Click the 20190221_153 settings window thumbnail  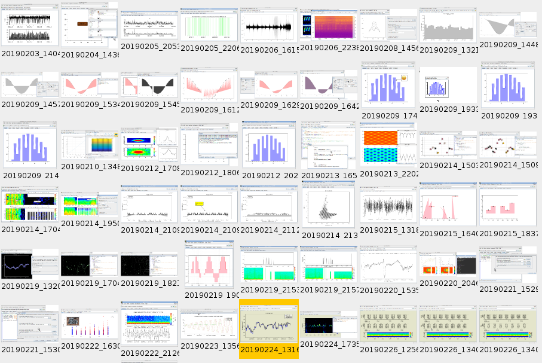pyautogui.click(x=30, y=324)
